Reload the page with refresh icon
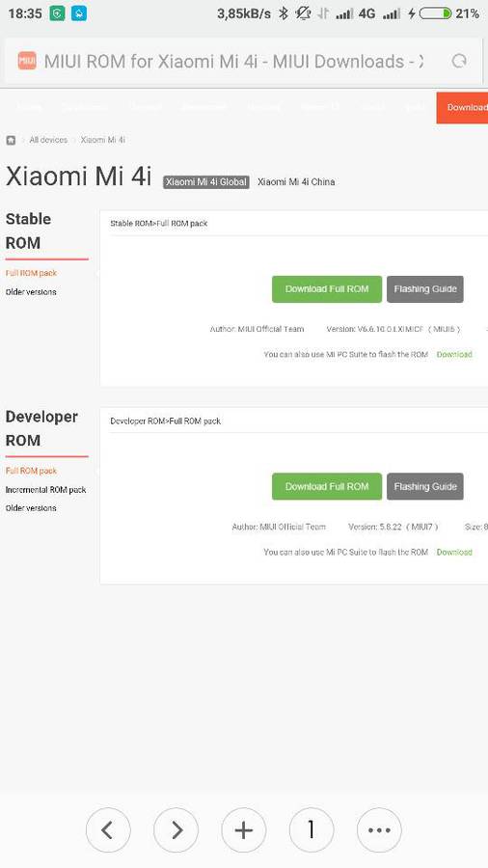 (x=459, y=61)
